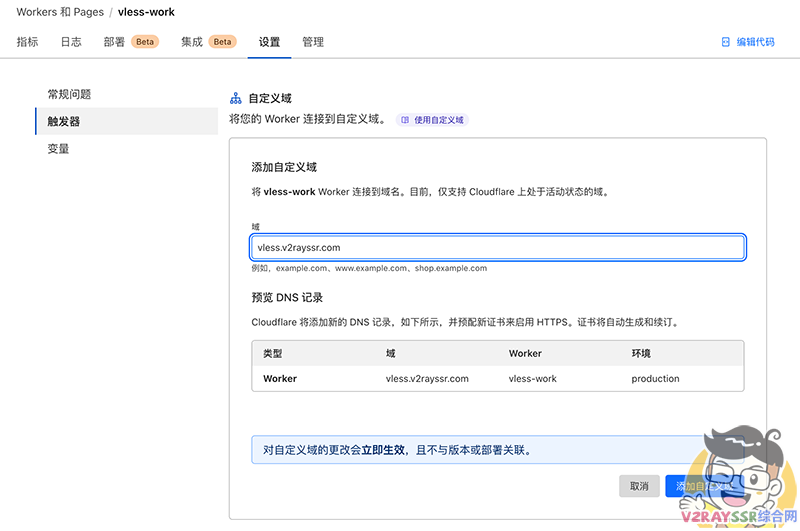Select the 设置 tab
800x531 pixels.
coord(269,42)
